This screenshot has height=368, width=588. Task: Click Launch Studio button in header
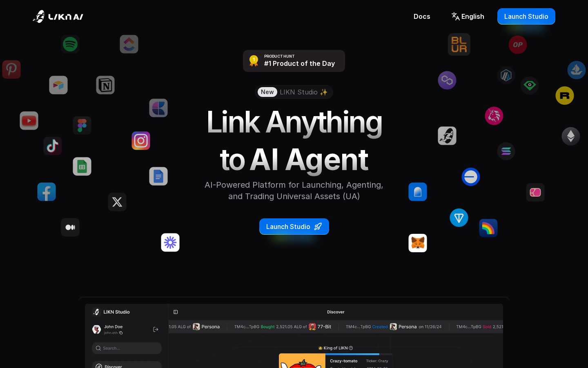tap(526, 16)
